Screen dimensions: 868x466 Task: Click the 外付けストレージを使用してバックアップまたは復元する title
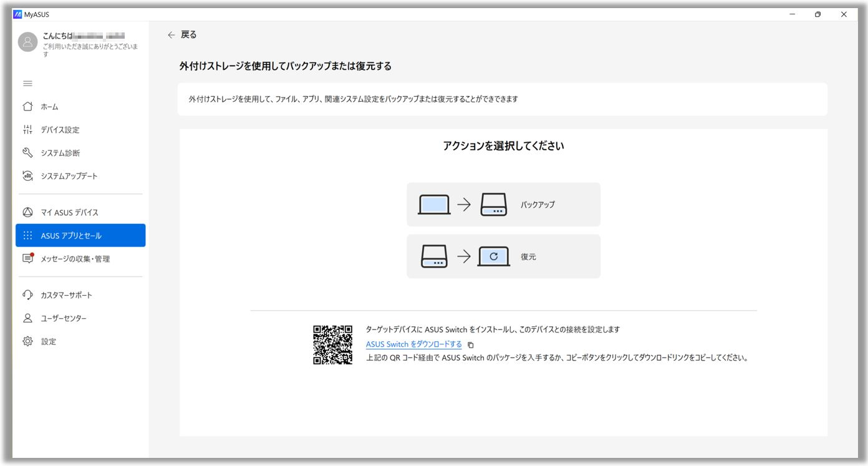pyautogui.click(x=286, y=66)
